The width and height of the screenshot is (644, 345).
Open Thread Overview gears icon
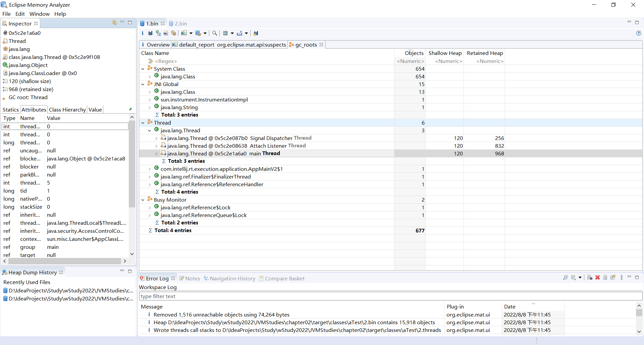[173, 33]
